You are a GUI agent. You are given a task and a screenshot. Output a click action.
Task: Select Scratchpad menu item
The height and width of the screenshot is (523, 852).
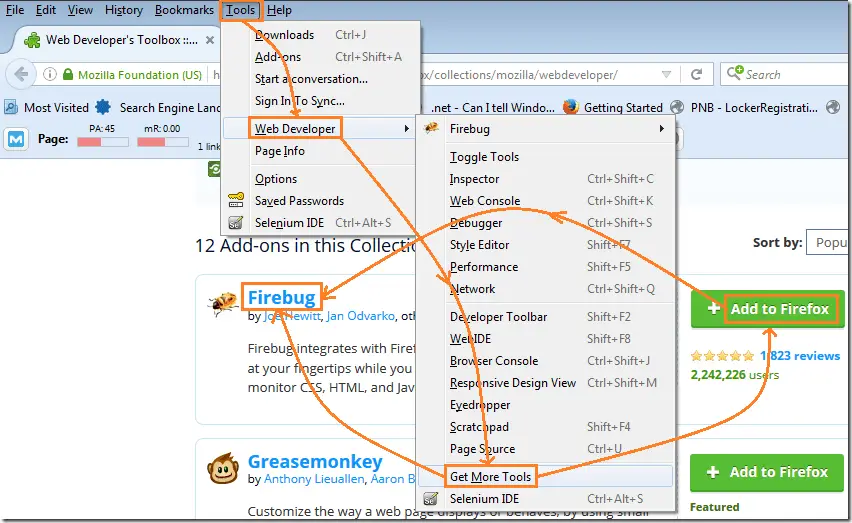tap(546, 427)
